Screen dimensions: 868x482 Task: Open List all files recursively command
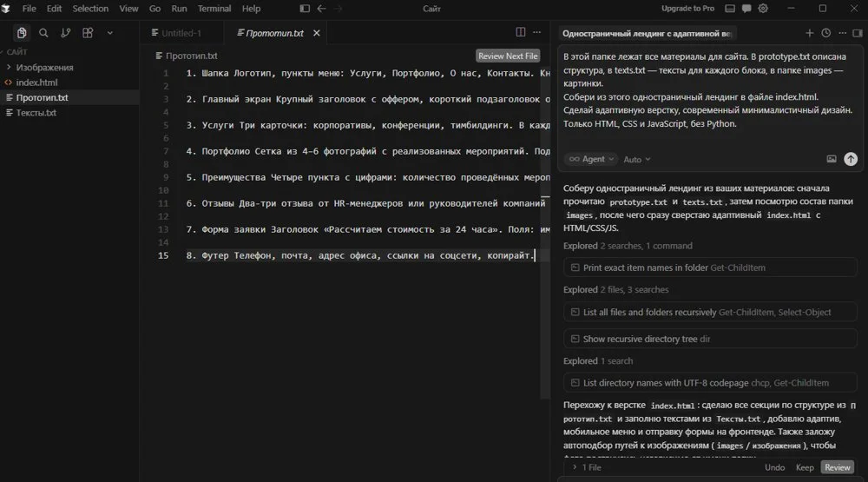[710, 313]
